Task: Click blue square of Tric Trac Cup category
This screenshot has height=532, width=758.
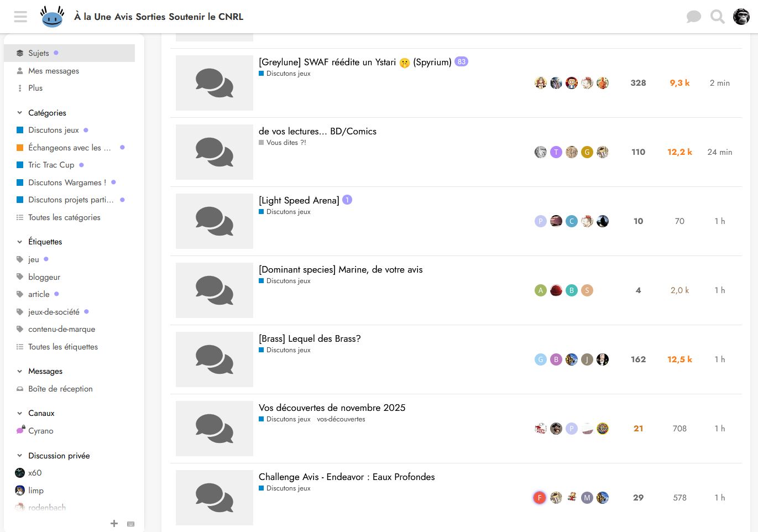Action: pos(20,165)
